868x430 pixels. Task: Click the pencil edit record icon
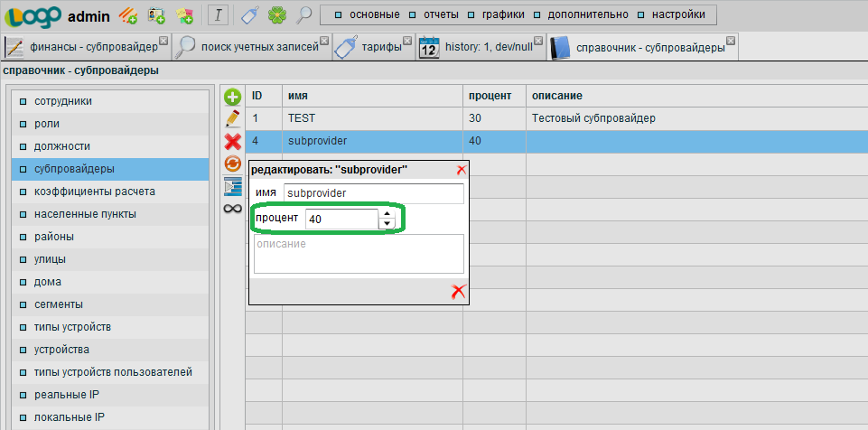232,118
